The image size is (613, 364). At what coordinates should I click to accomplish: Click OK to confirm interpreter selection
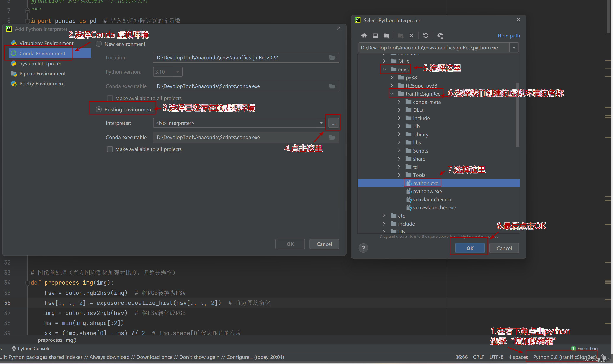point(469,248)
